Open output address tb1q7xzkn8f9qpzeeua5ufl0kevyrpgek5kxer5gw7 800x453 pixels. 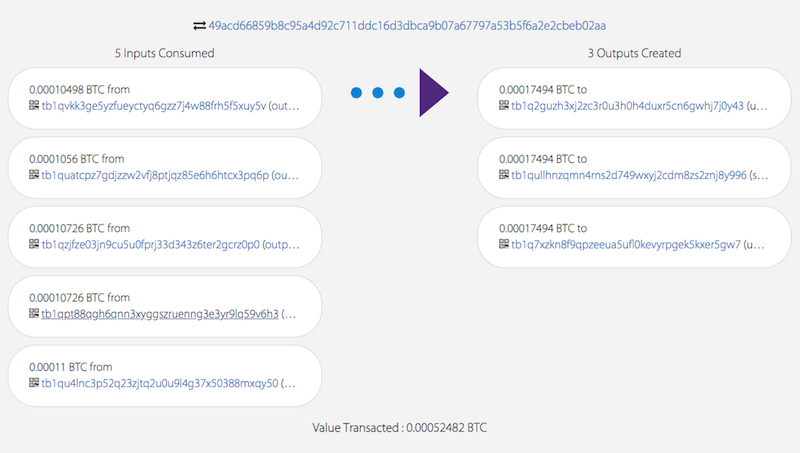(x=626, y=244)
